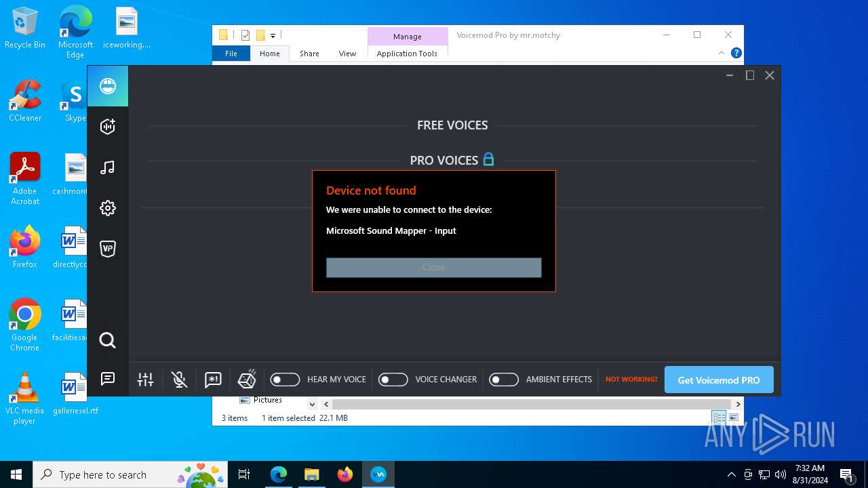The image size is (868, 488).
Task: Click the taskbar search box
Action: click(132, 474)
